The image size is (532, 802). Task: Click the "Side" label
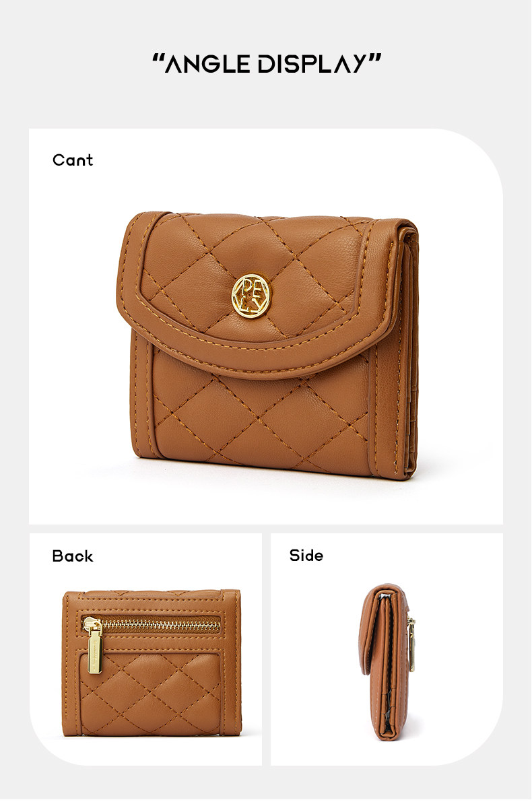point(306,556)
